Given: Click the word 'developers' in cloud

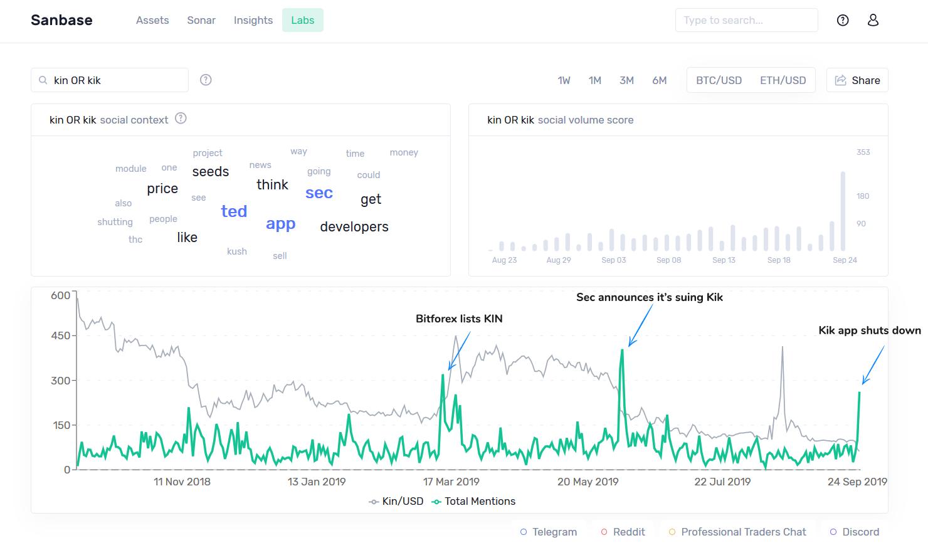Looking at the screenshot, I should [x=354, y=227].
